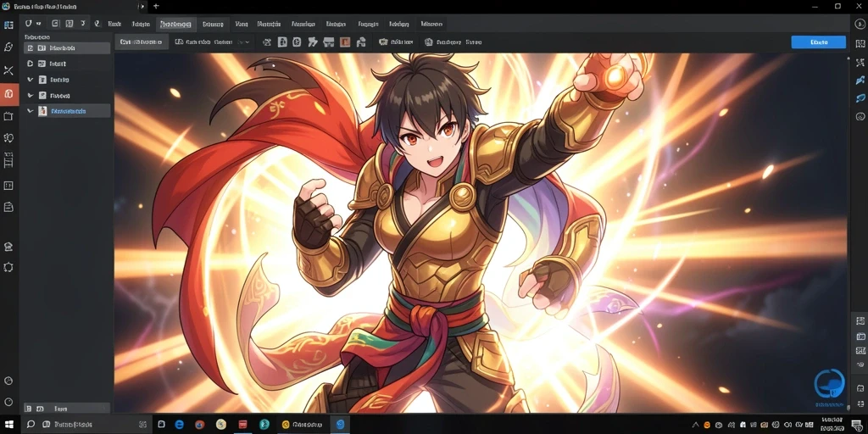Viewport: 868px width, 434px height.
Task: Open the crossed-tools icon in the left sidebar
Action: tap(8, 70)
